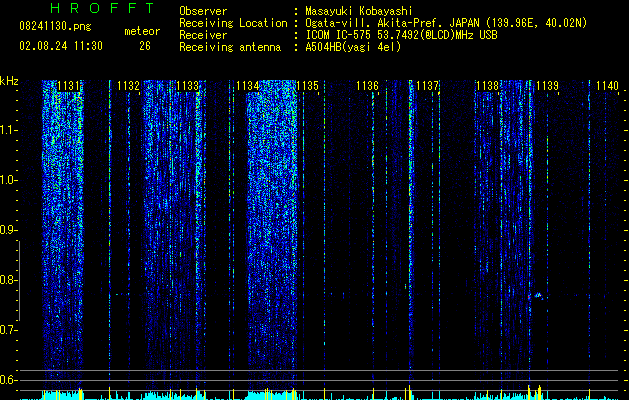This screenshot has height=400, width=629.
Task: Click the 1131 time marker
Action: click(68, 86)
